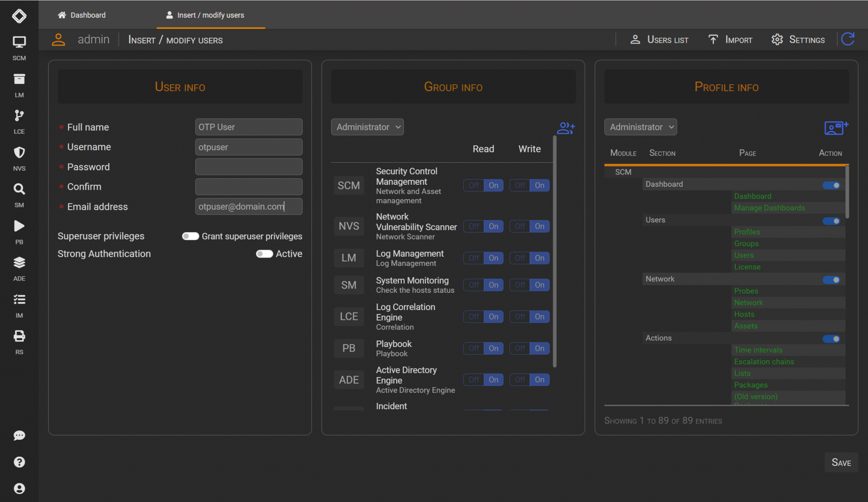Enable Grant superuser privileges

191,236
